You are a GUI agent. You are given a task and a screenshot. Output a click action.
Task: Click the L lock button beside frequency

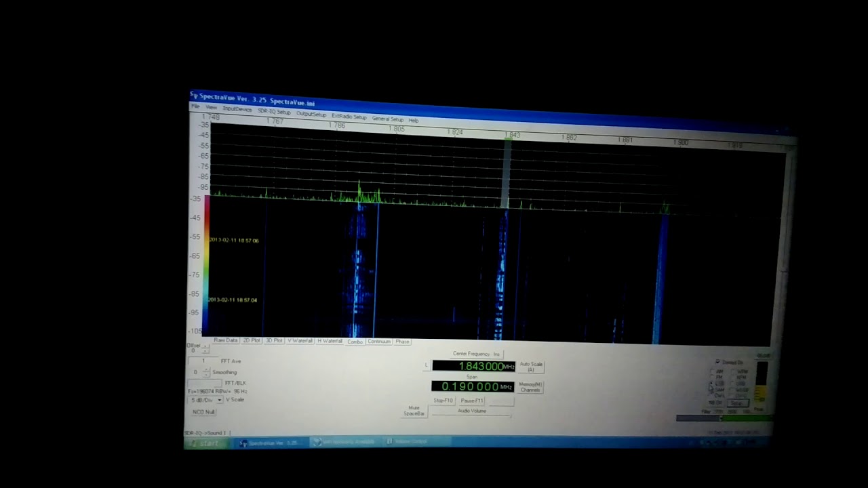pos(427,365)
